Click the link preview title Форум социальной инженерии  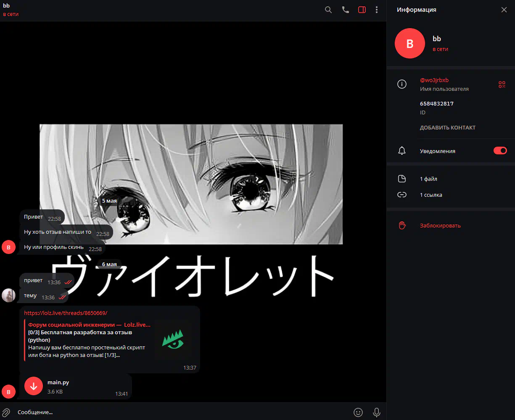click(x=89, y=325)
